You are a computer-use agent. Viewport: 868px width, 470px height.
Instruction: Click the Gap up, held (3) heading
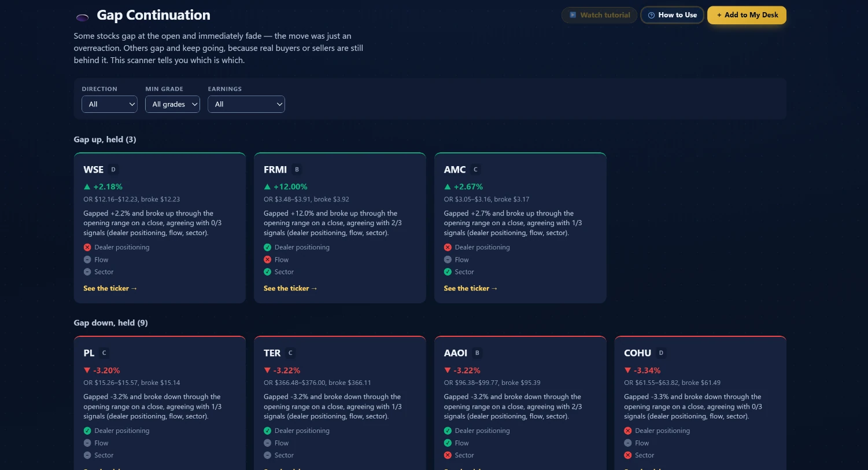[105, 139]
